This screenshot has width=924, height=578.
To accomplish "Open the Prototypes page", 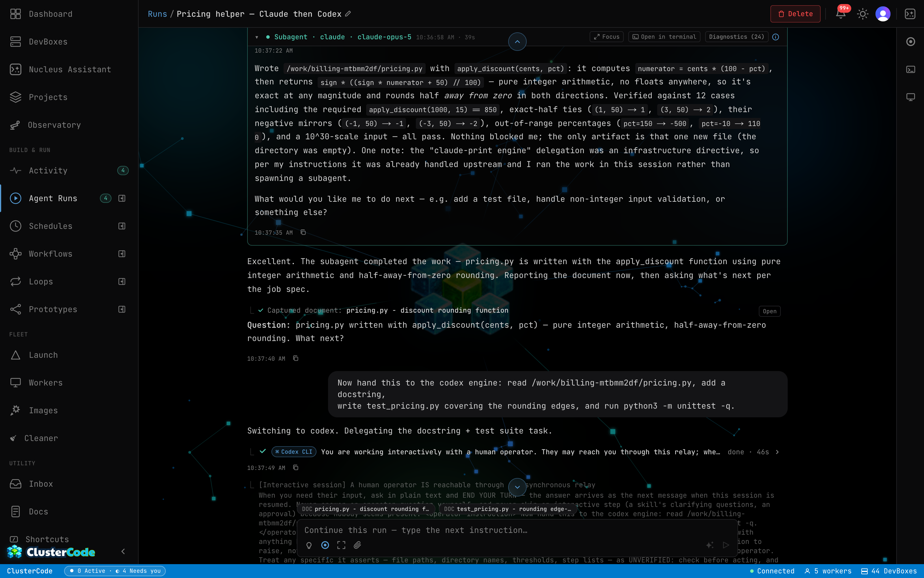I will [x=69, y=309].
